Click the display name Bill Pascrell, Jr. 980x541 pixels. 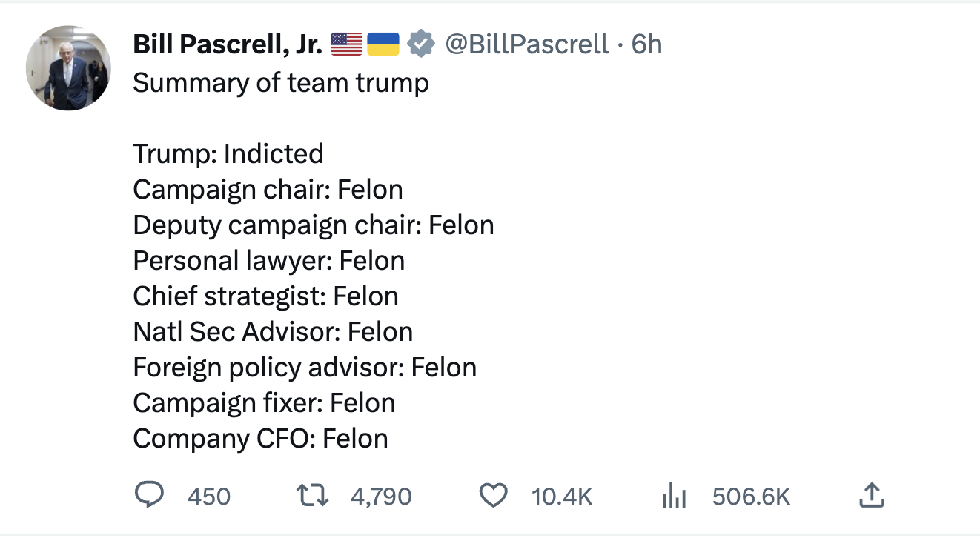coord(227,44)
